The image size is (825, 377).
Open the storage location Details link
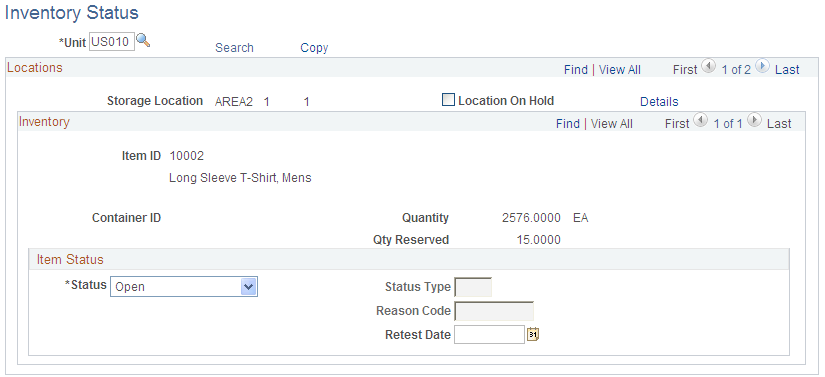pyautogui.click(x=659, y=102)
